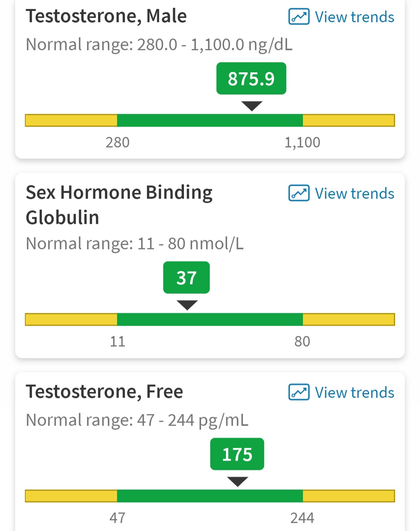
Task: Open the Sex Hormone Binding Globulin title
Action: click(119, 205)
